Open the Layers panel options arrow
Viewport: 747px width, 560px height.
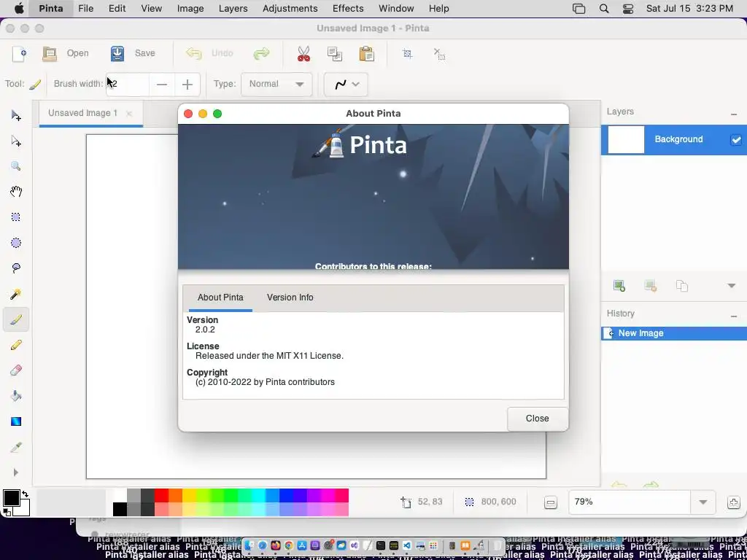coord(732,286)
